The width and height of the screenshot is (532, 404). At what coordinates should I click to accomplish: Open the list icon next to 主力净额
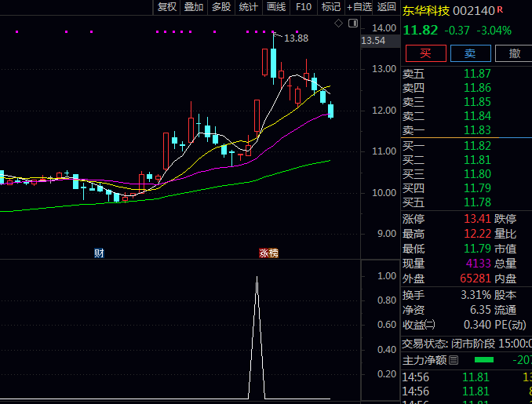454,360
